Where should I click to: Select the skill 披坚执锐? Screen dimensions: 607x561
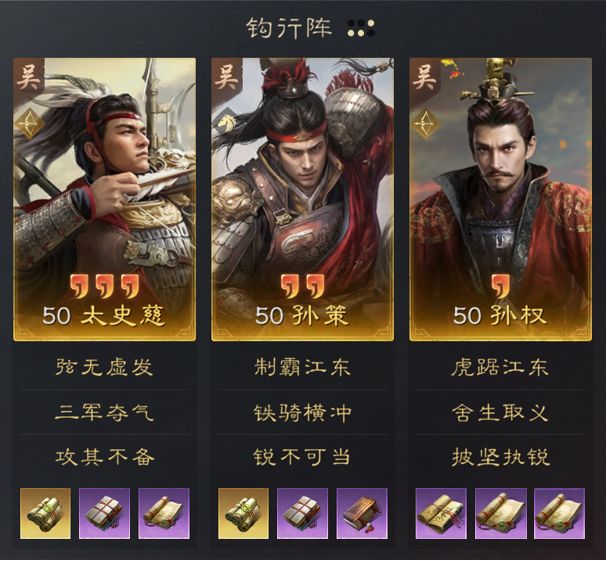point(500,457)
